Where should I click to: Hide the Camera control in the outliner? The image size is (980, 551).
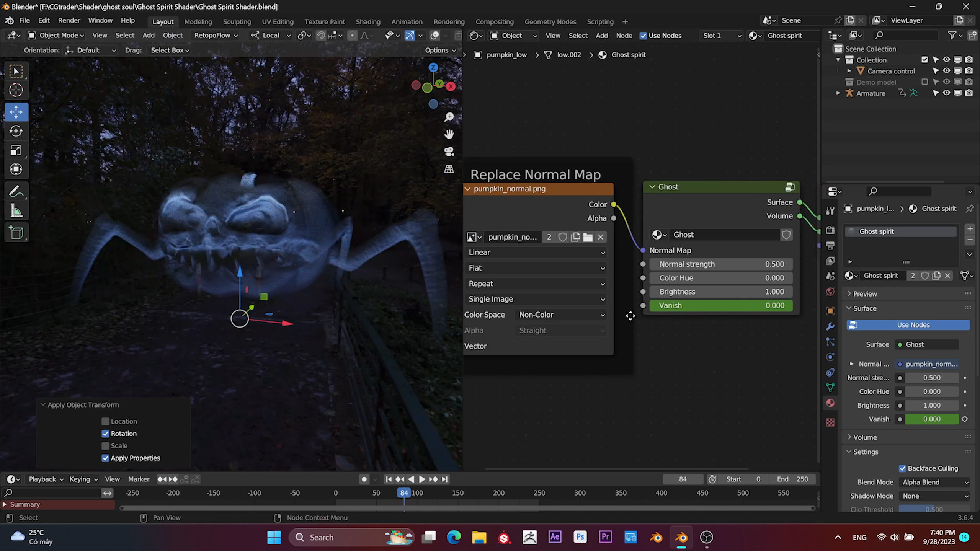(947, 71)
